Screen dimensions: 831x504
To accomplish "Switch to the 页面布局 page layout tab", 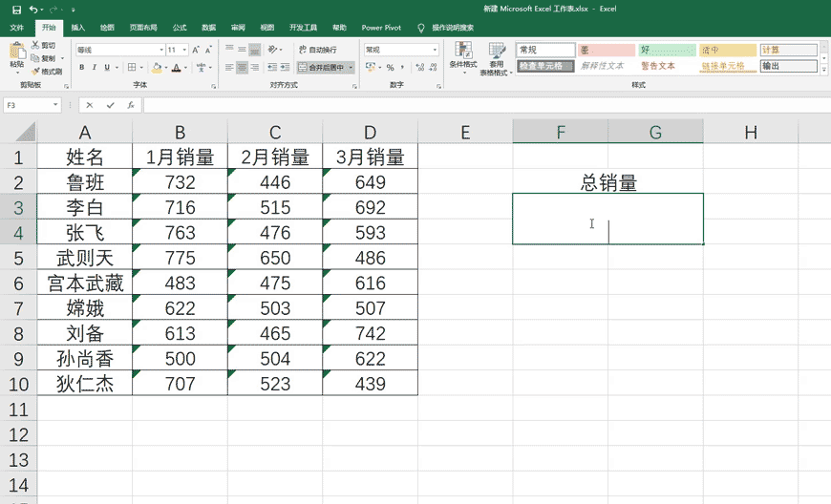I will point(143,28).
